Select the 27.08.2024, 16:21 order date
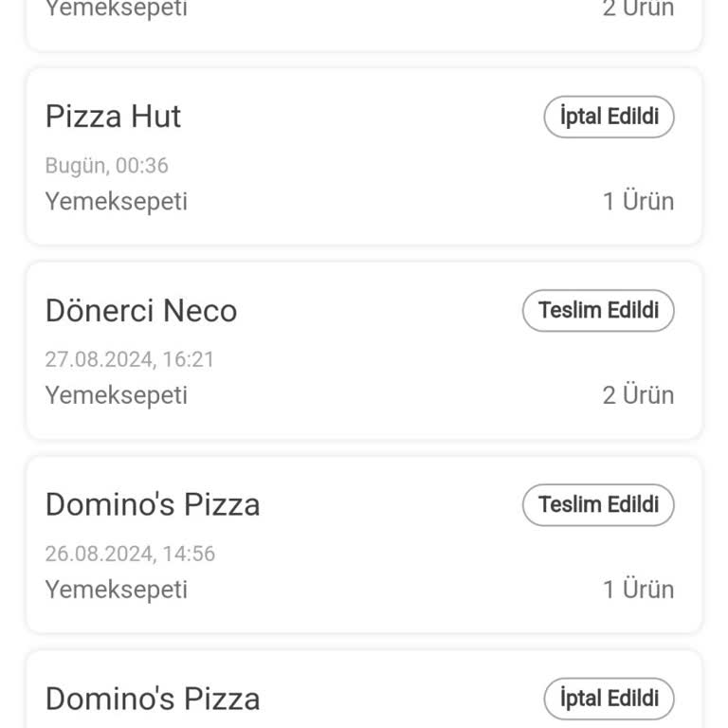This screenshot has width=728, height=728. (x=130, y=359)
